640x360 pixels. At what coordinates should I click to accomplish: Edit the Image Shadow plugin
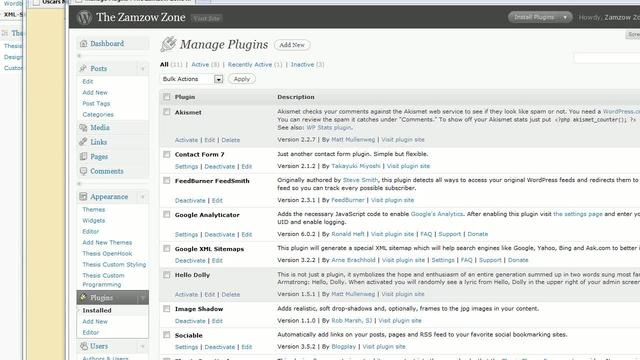217,321
